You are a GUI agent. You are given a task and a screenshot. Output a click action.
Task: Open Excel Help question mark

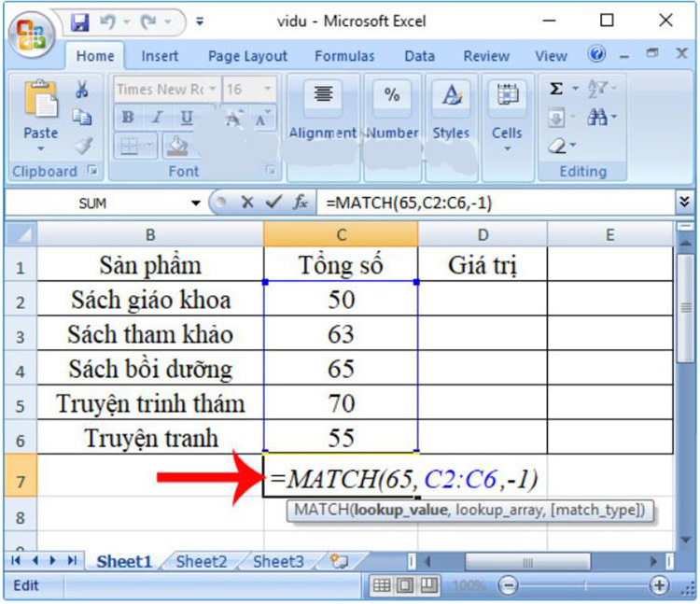[596, 54]
